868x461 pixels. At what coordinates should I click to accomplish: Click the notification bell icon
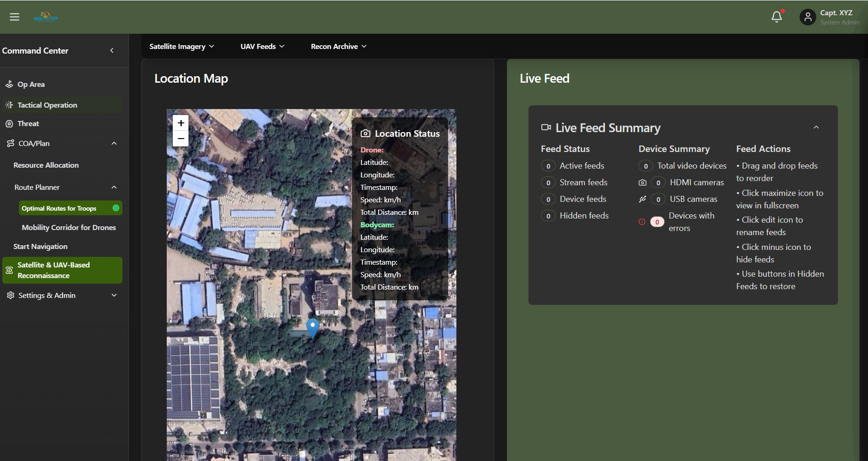click(x=777, y=17)
